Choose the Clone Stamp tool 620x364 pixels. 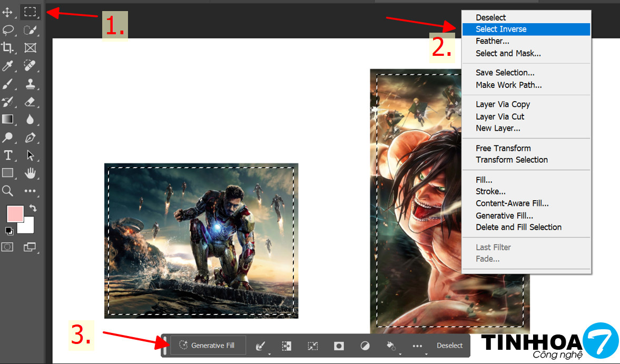(x=30, y=84)
